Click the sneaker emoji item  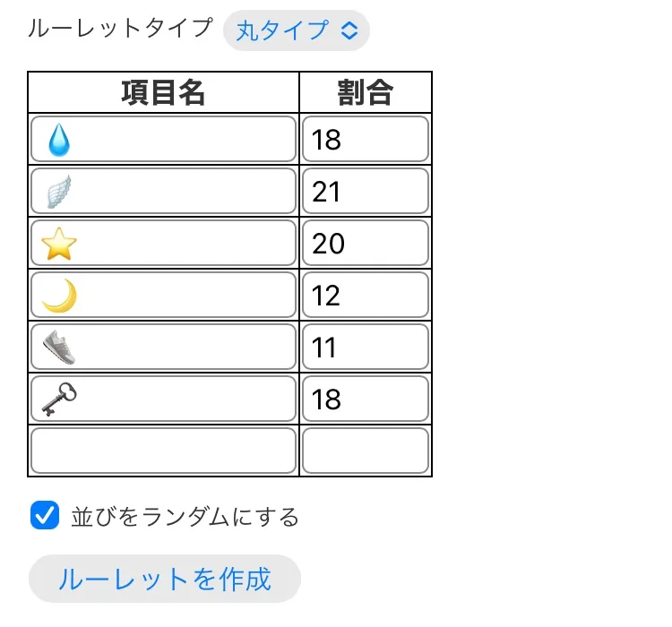[x=59, y=348]
